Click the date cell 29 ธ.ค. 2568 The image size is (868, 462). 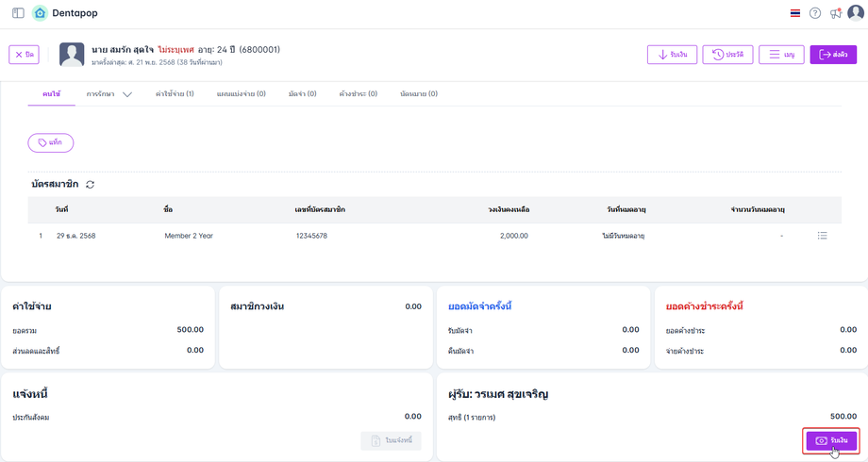75,236
